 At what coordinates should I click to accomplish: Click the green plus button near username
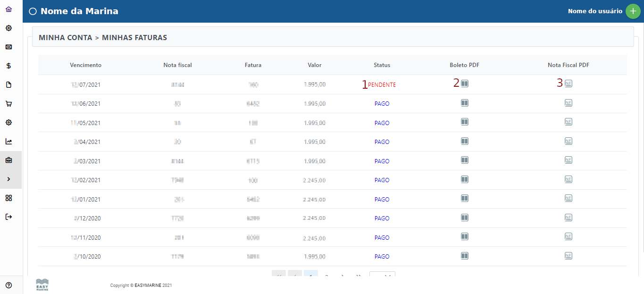coord(633,11)
